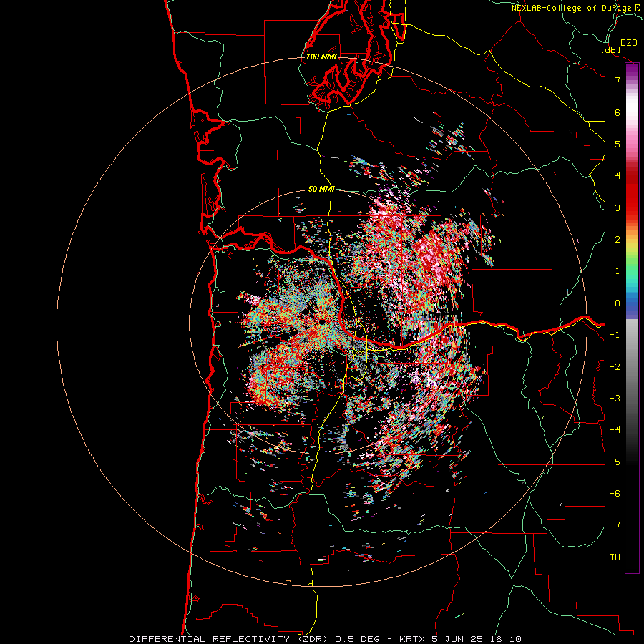Click the -4 value on the color scale

tap(615, 430)
